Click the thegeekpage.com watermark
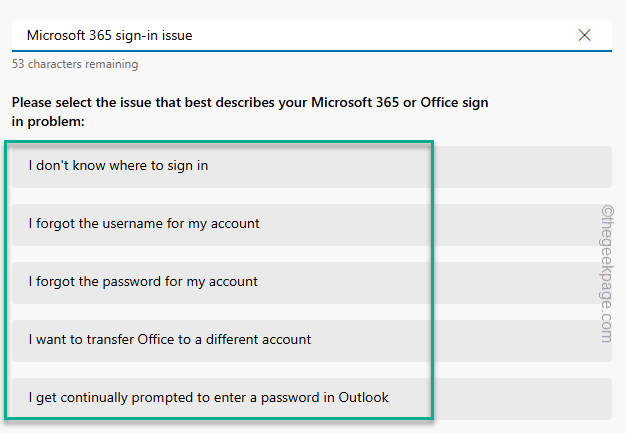 pos(607,274)
